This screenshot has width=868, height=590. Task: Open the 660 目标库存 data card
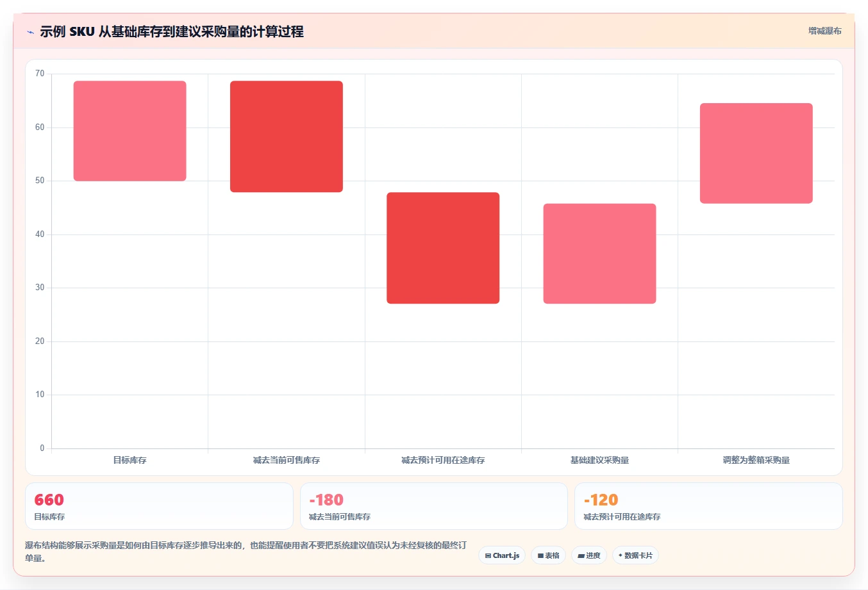pyautogui.click(x=159, y=506)
